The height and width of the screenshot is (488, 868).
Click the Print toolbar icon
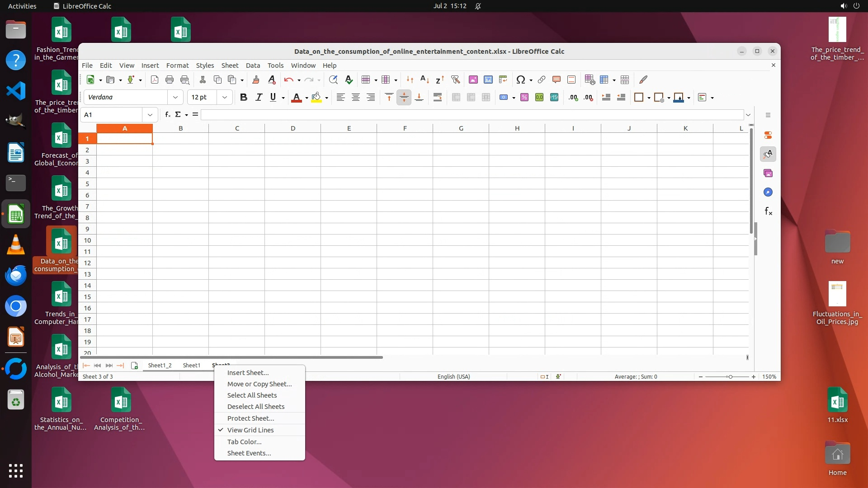pos(170,80)
